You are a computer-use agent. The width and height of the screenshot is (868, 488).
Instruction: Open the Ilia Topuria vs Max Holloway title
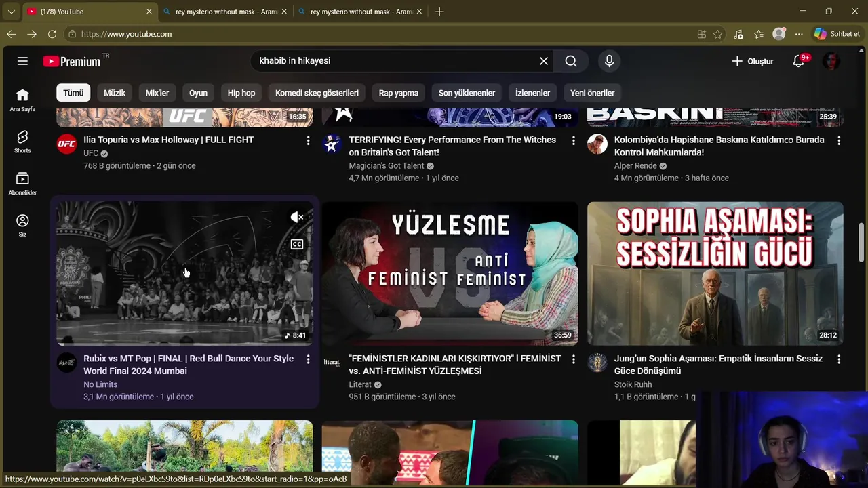click(x=168, y=140)
